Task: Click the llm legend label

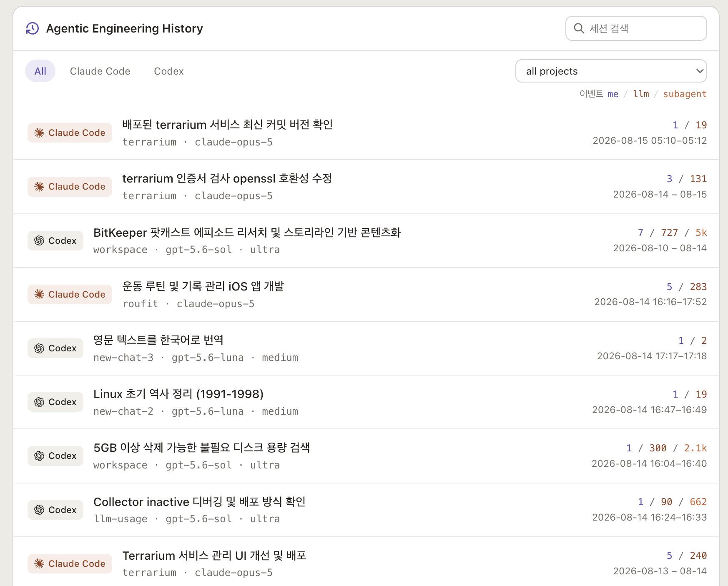Action: click(641, 94)
